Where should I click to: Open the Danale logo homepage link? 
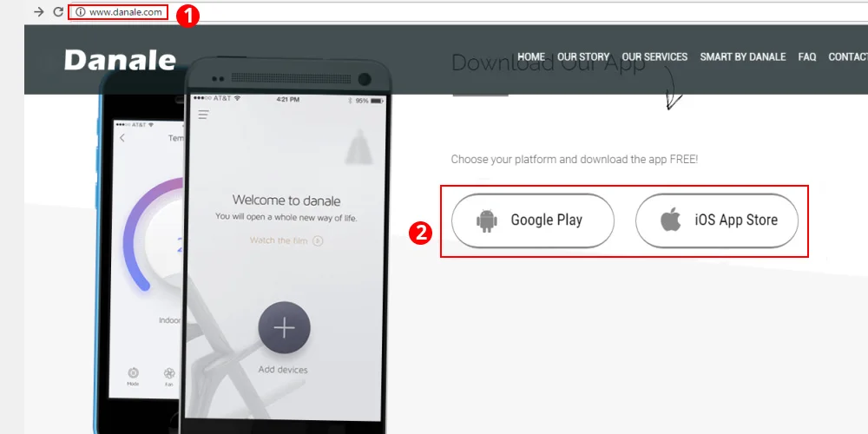tap(120, 59)
